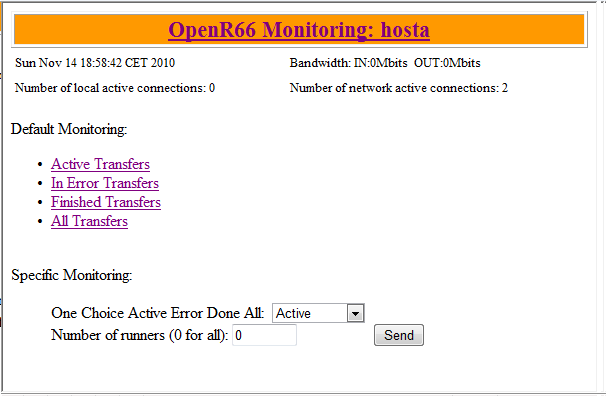Click the Default Monitoring heading
This screenshot has height=396, width=606.
69,129
